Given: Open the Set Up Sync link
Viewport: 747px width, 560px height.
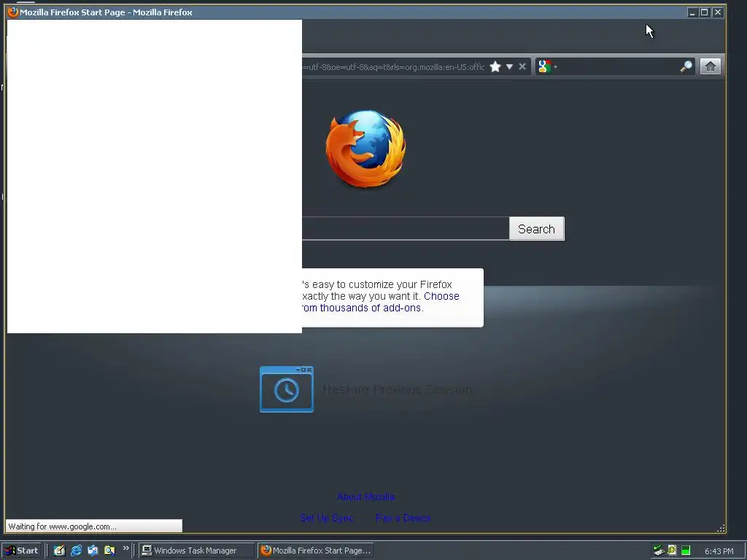Looking at the screenshot, I should [x=327, y=518].
